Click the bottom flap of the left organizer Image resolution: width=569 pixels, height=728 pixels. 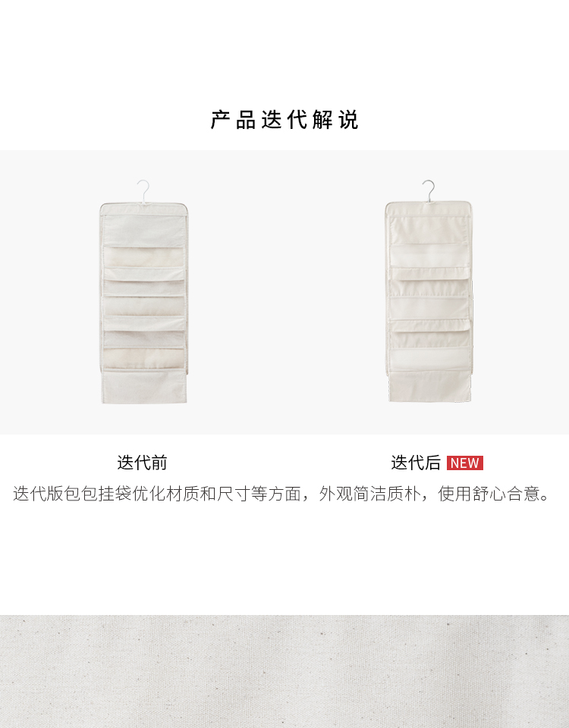pos(144,386)
